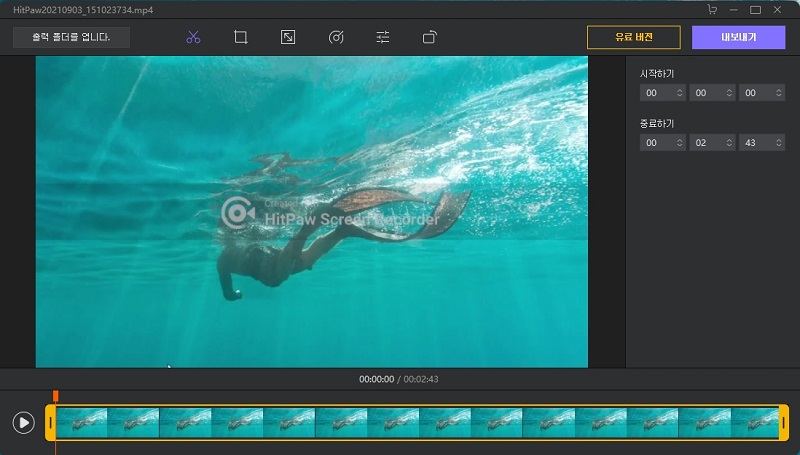Click the start time seconds stepper
Image resolution: width=800 pixels, height=455 pixels.
click(x=778, y=93)
